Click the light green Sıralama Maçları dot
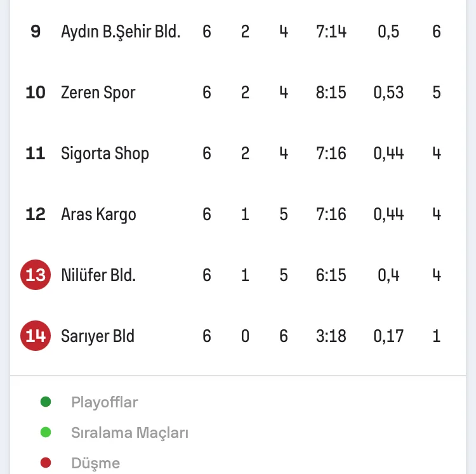Screen dimensions: 476x474 tap(45, 433)
